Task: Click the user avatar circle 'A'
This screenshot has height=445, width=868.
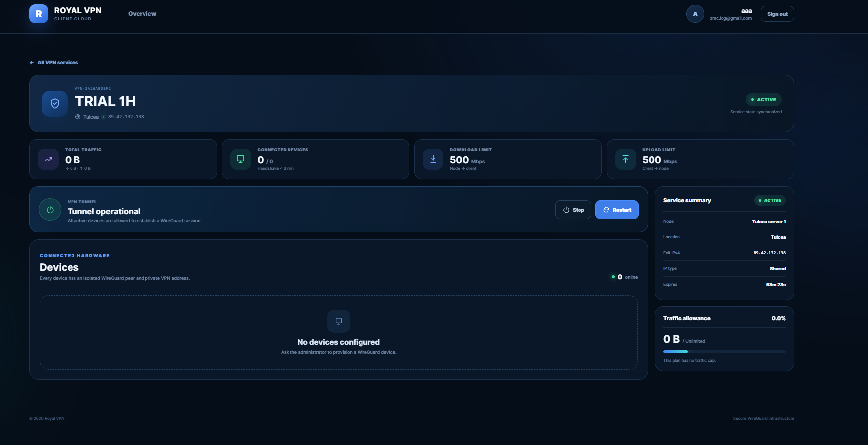Action: tap(695, 14)
